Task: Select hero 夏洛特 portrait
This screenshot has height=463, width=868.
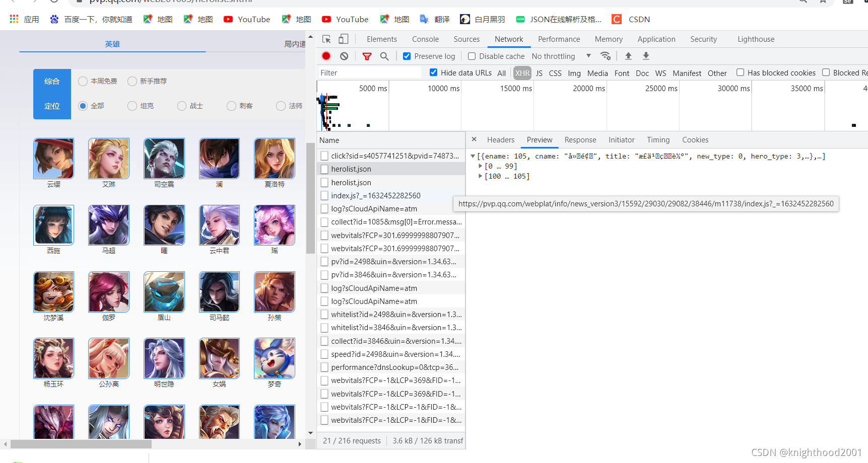Action: pos(275,159)
